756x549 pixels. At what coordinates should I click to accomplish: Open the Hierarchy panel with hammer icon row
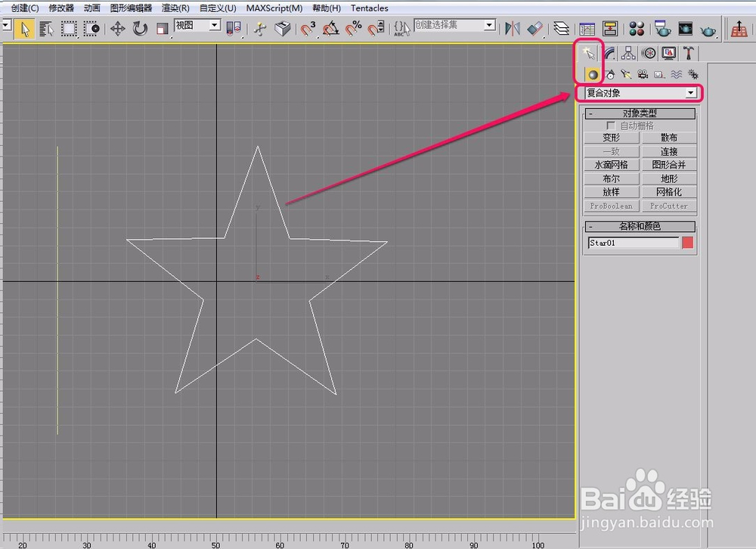[627, 53]
